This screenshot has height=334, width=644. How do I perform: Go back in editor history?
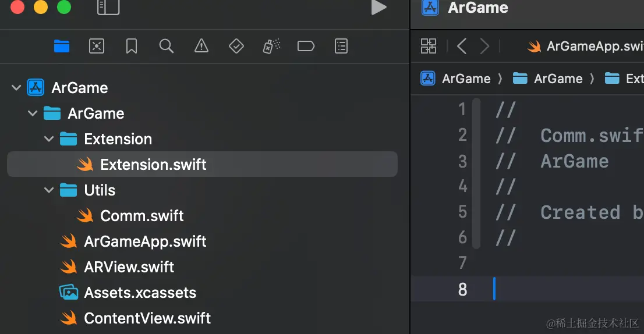click(462, 46)
